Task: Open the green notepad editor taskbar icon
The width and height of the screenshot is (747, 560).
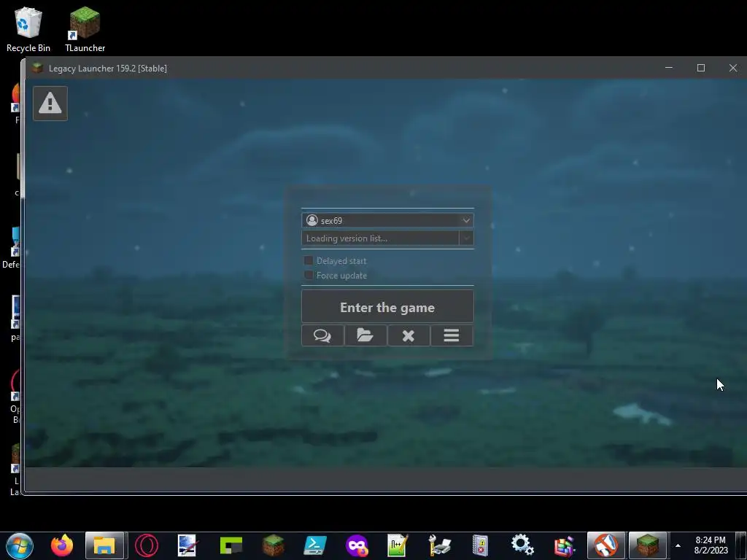Action: (x=398, y=545)
